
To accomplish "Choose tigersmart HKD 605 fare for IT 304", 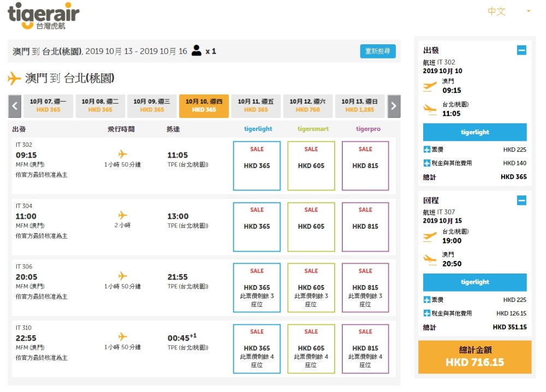I will pos(311,227).
